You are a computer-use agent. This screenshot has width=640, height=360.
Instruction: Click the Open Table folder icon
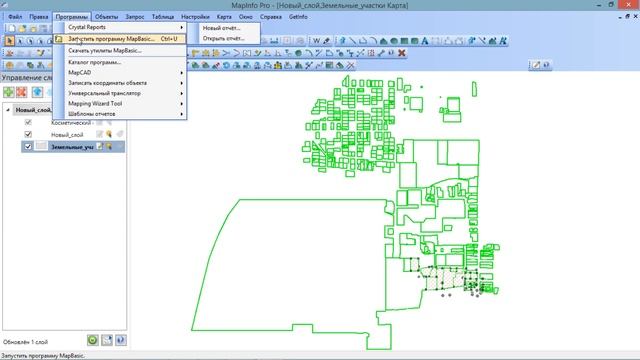tap(22, 29)
